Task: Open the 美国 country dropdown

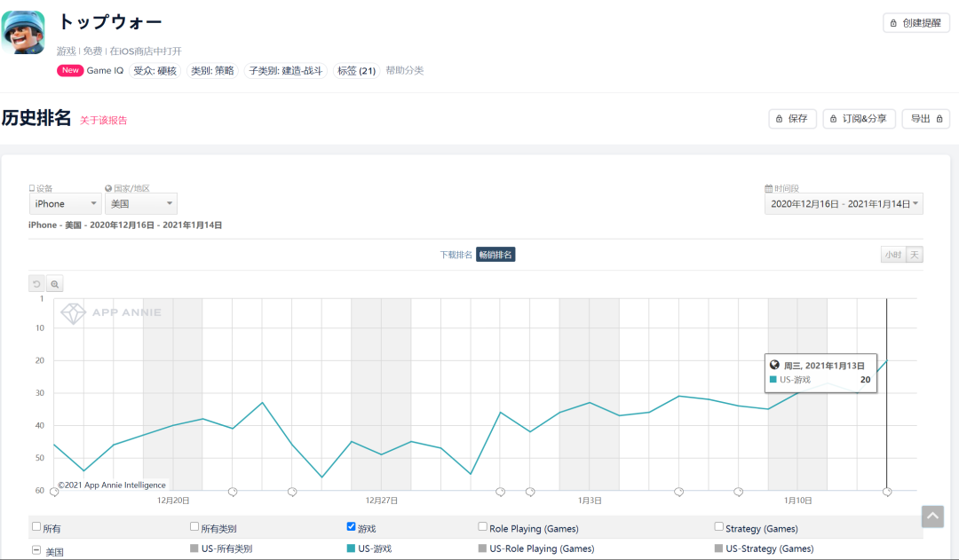Action: pyautogui.click(x=140, y=204)
